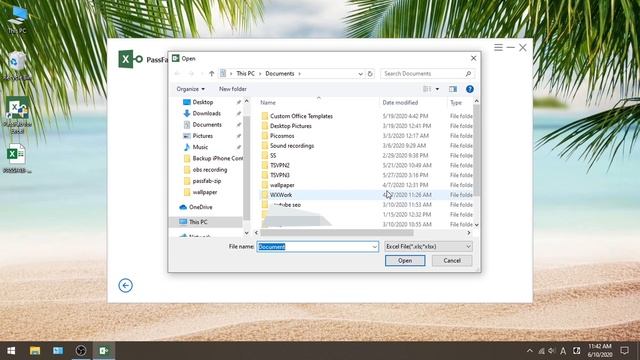640x360 pixels.
Task: Toggle the preview pane icon
Action: pos(453,89)
